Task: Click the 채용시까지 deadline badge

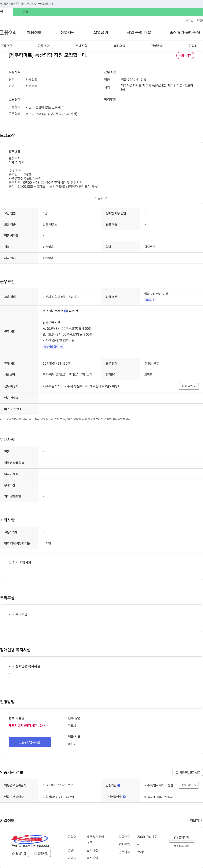Action: 185,56
